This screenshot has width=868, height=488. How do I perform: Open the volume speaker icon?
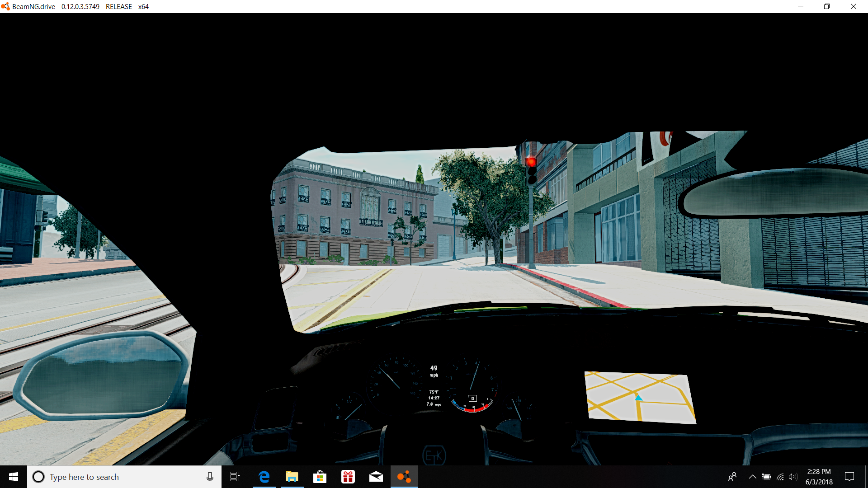[793, 477]
